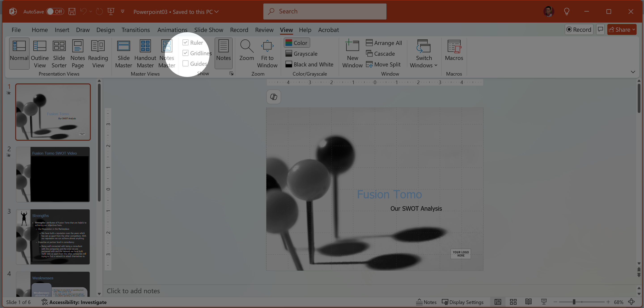The width and height of the screenshot is (644, 308).
Task: Click the Copilot icon above the slide
Action: pyautogui.click(x=273, y=97)
